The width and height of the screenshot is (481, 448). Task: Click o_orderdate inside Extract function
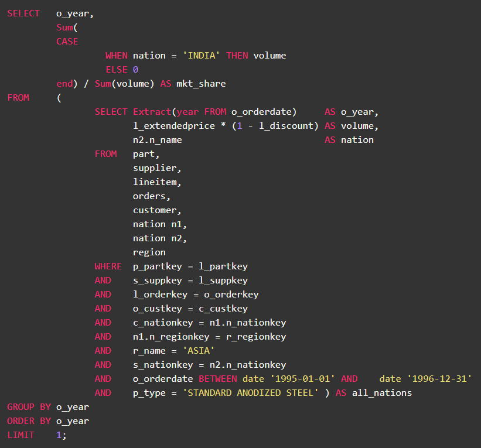(x=261, y=112)
